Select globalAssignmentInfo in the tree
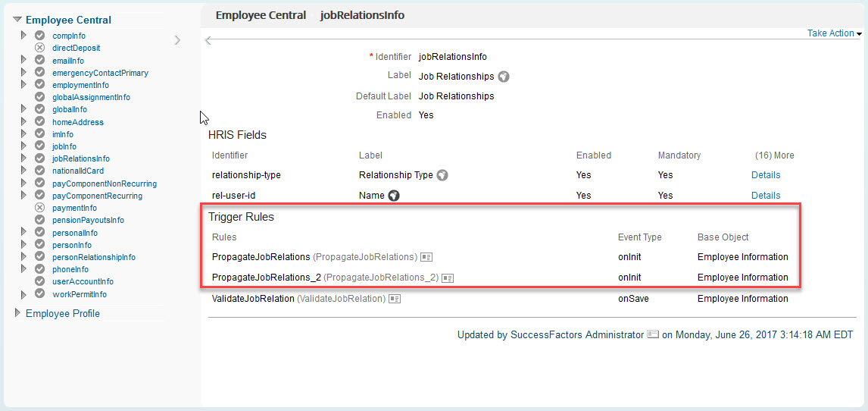The image size is (868, 411). click(92, 98)
